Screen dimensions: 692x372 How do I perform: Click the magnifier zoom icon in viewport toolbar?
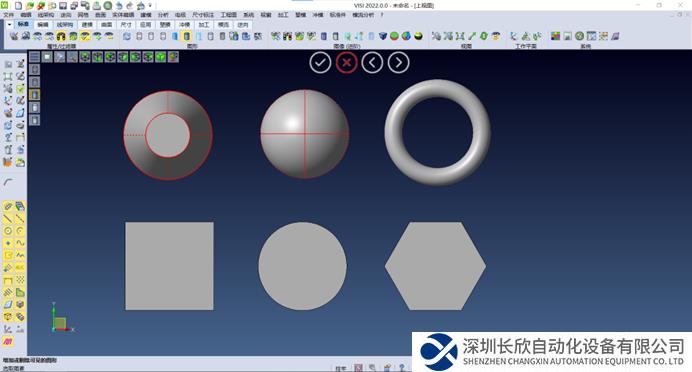pos(72,56)
